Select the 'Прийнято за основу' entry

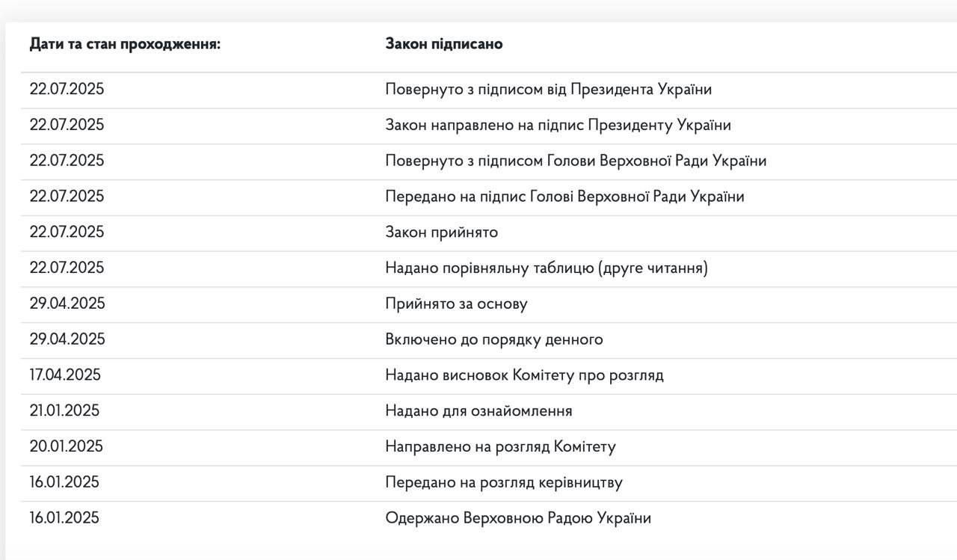[456, 304]
